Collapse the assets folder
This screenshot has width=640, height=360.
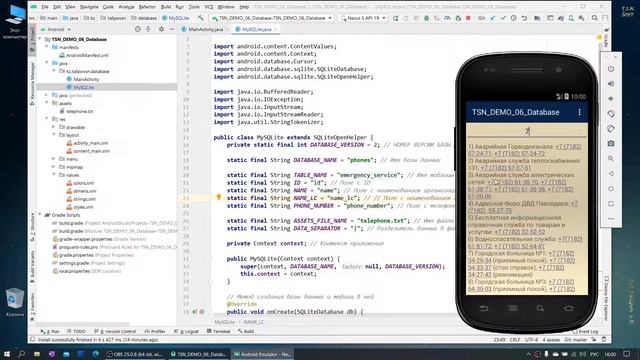(47, 103)
